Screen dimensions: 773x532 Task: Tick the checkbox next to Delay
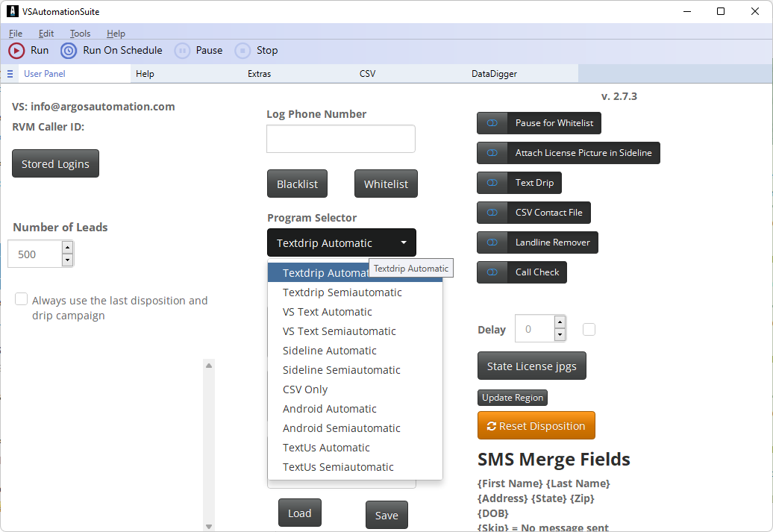point(589,329)
